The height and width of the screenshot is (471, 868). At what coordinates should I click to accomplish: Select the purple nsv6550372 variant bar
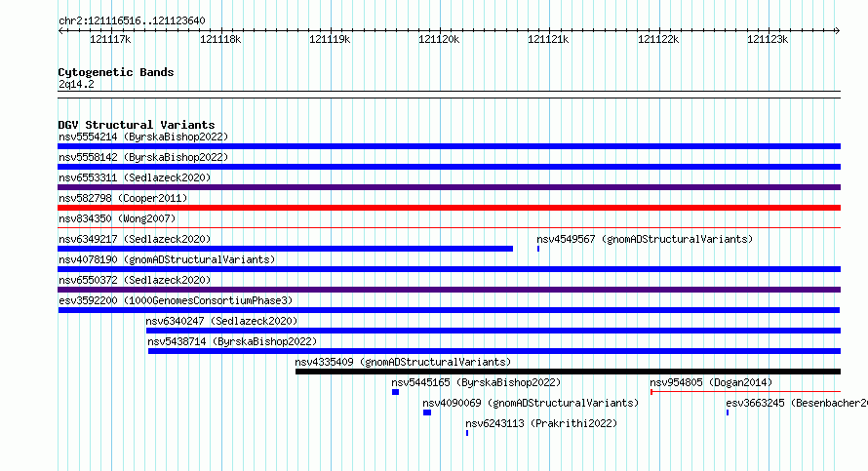(449, 290)
